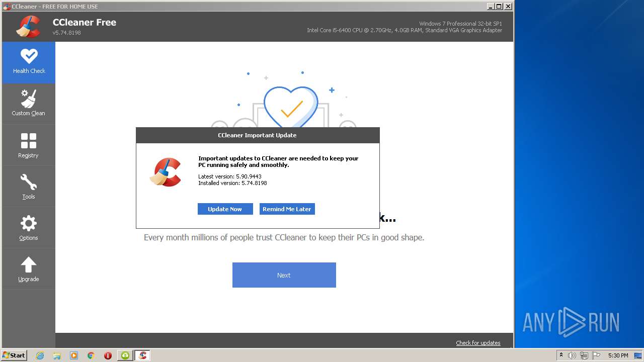Open the Health Check section
Viewport: 644px width, 362px height.
[29, 62]
